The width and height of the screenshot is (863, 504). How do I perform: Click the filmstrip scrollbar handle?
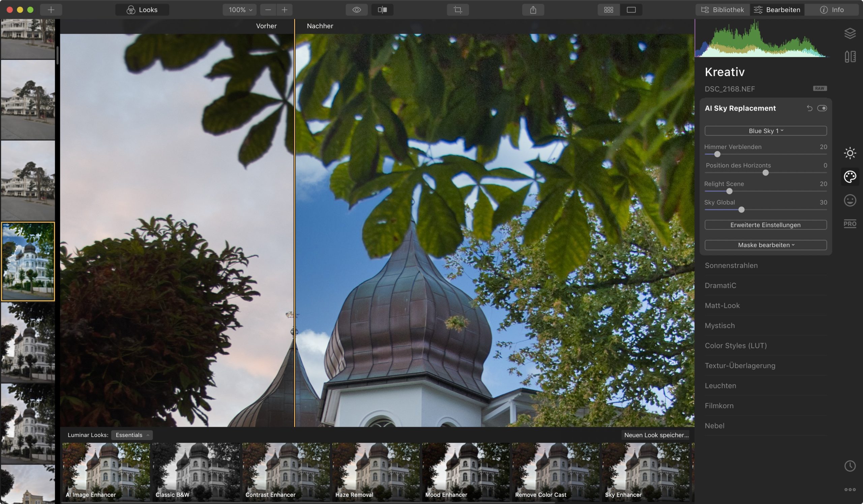[x=58, y=55]
